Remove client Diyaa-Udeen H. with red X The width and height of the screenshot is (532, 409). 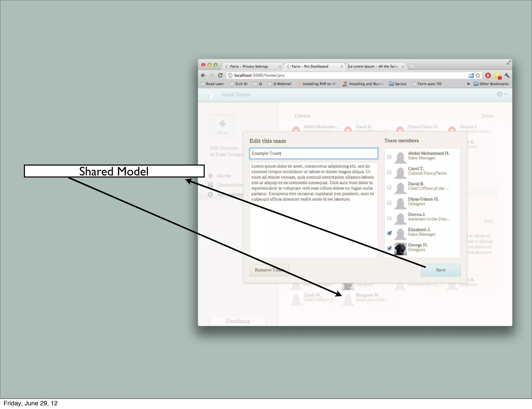(x=400, y=129)
